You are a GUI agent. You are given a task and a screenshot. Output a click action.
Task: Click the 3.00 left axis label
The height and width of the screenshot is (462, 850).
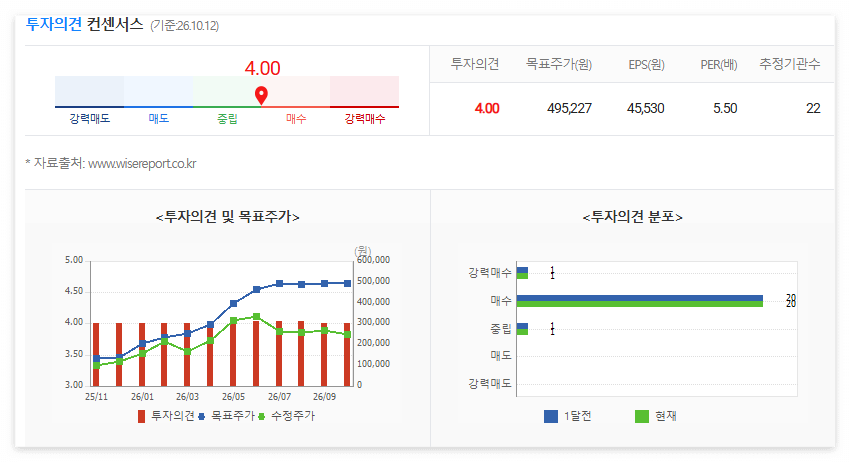point(74,385)
